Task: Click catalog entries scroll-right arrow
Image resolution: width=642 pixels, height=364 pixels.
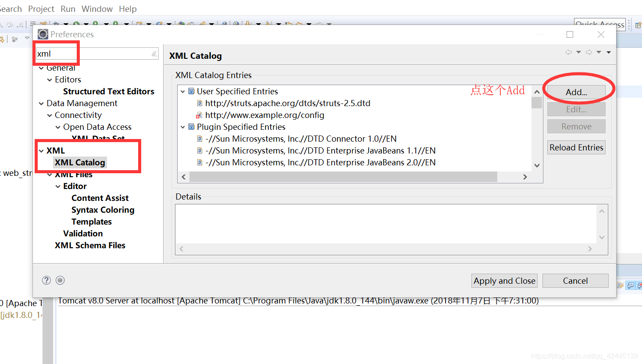Action: pos(525,177)
